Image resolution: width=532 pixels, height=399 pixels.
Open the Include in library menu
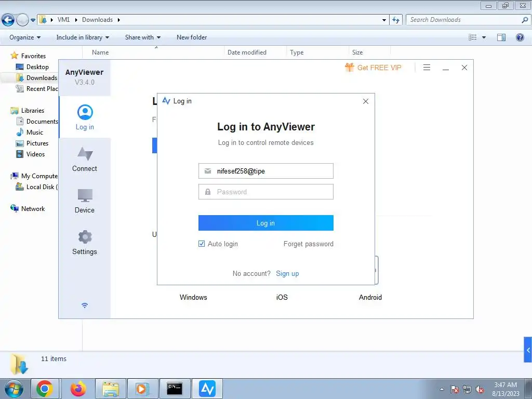(83, 37)
